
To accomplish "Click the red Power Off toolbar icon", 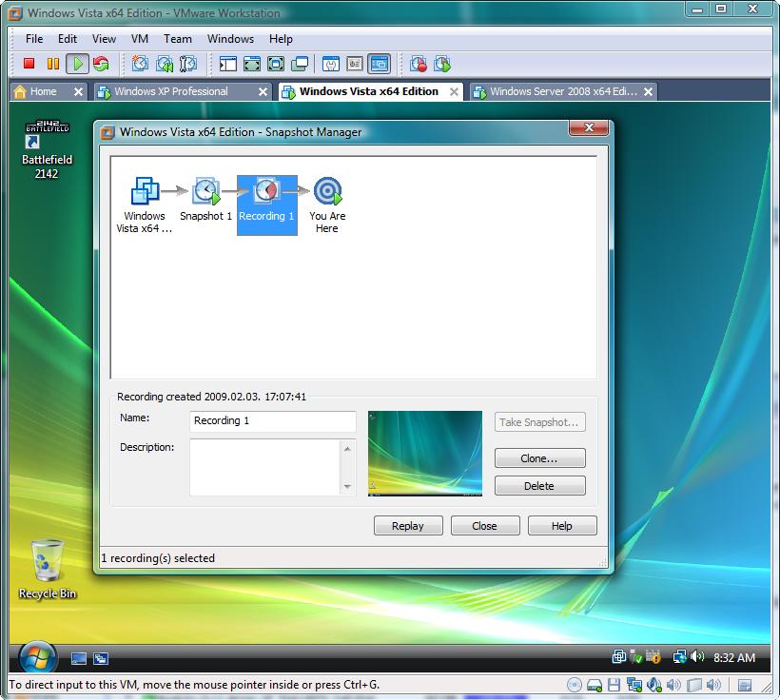I will (29, 64).
